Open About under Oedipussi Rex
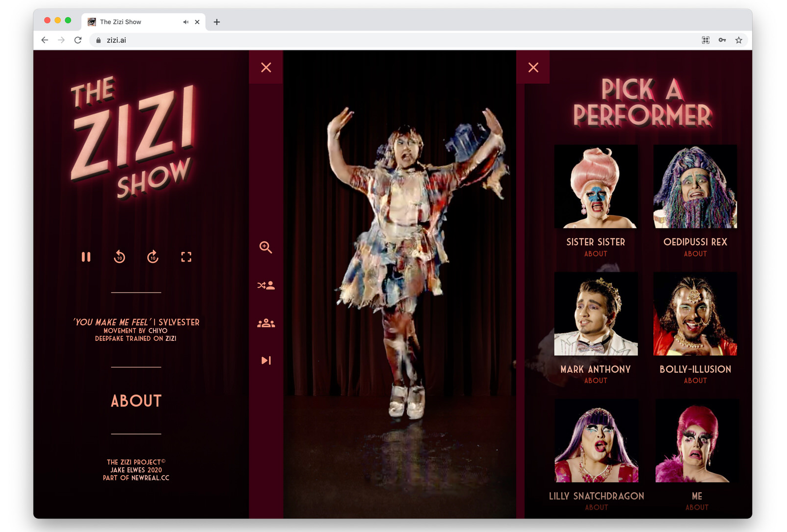The width and height of the screenshot is (787, 532). click(695, 254)
